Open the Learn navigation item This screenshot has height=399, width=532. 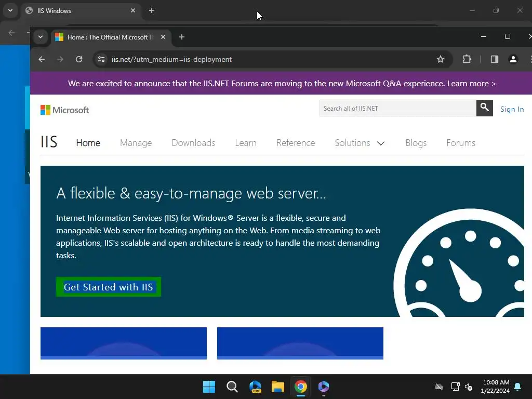[x=246, y=143]
